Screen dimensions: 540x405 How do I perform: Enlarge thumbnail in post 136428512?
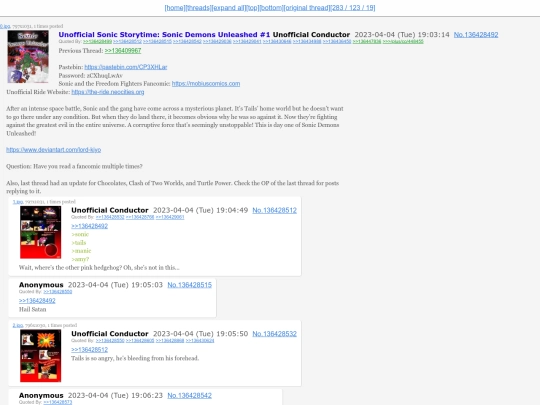(x=40, y=232)
